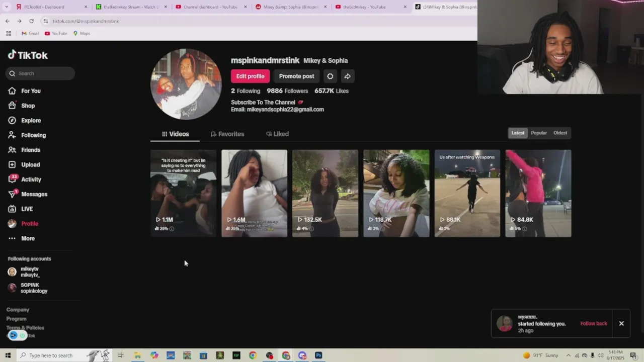
Task: Switch to thatkidmikey Stream browser tab
Action: (131, 7)
